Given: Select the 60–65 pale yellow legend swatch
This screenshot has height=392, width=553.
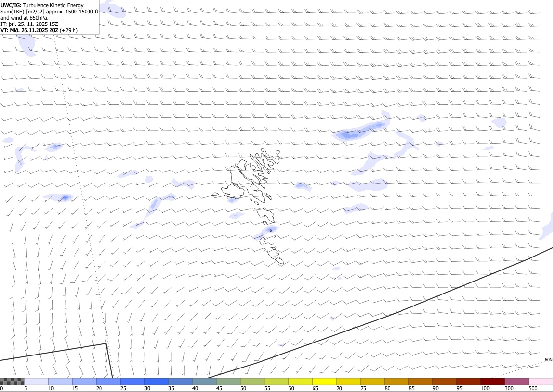Looking at the screenshot, I should click(x=300, y=381).
